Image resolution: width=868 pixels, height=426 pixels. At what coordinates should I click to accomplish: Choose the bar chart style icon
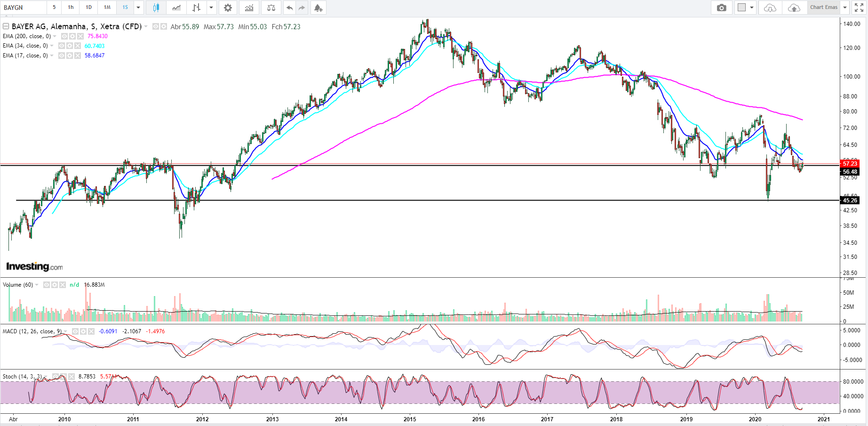click(197, 8)
